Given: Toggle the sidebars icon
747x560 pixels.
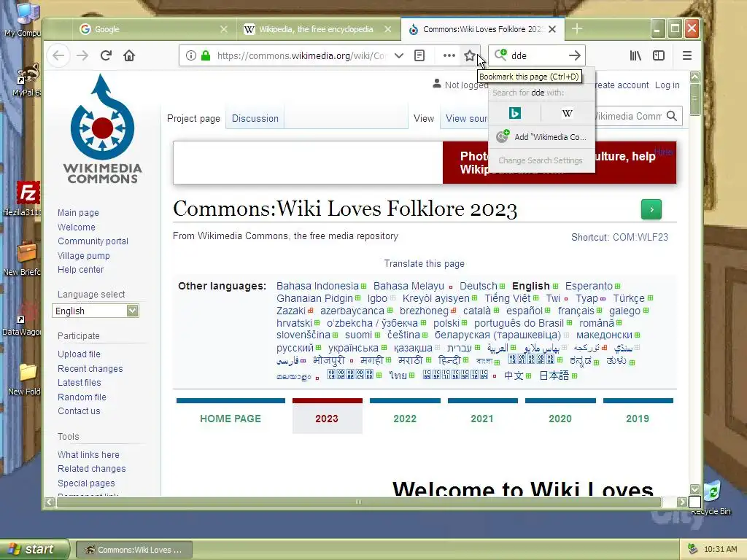Looking at the screenshot, I should click(x=659, y=55).
